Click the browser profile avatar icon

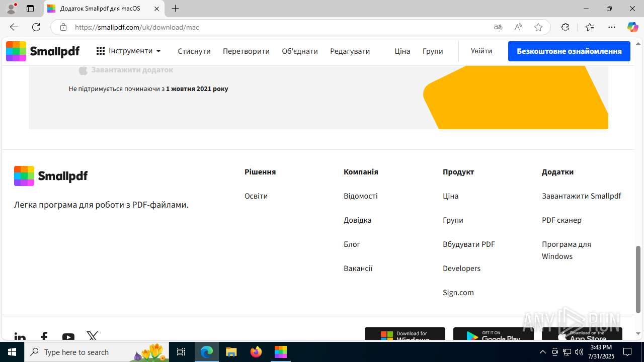click(11, 9)
